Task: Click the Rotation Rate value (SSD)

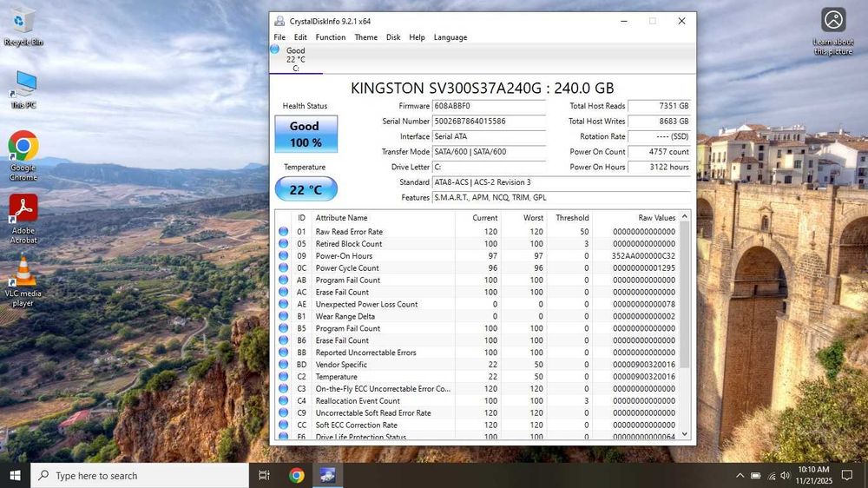Action: [660, 136]
